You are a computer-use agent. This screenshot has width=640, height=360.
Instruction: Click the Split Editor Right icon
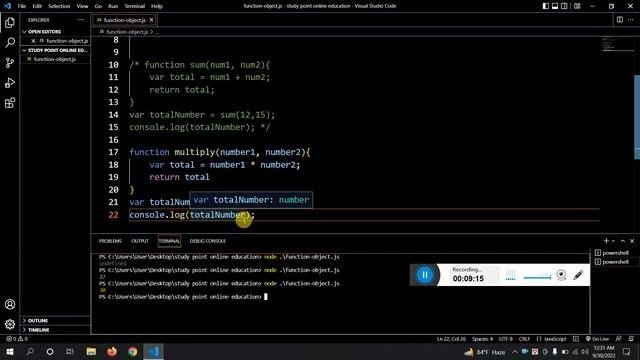click(x=620, y=20)
